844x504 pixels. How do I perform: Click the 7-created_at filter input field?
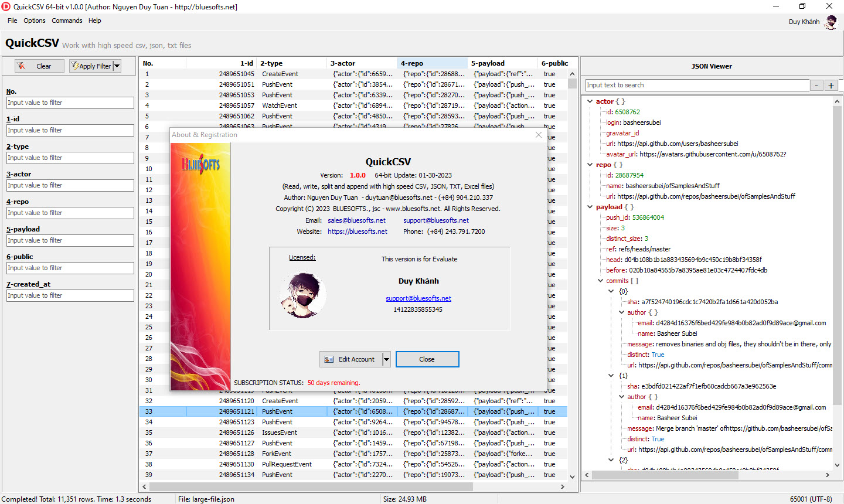click(x=70, y=295)
